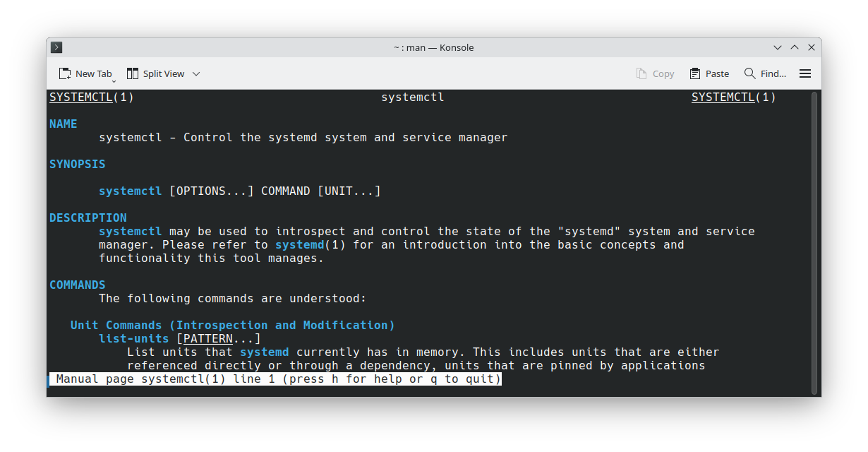Click the Konsole terminal icon in title bar

tap(57, 47)
